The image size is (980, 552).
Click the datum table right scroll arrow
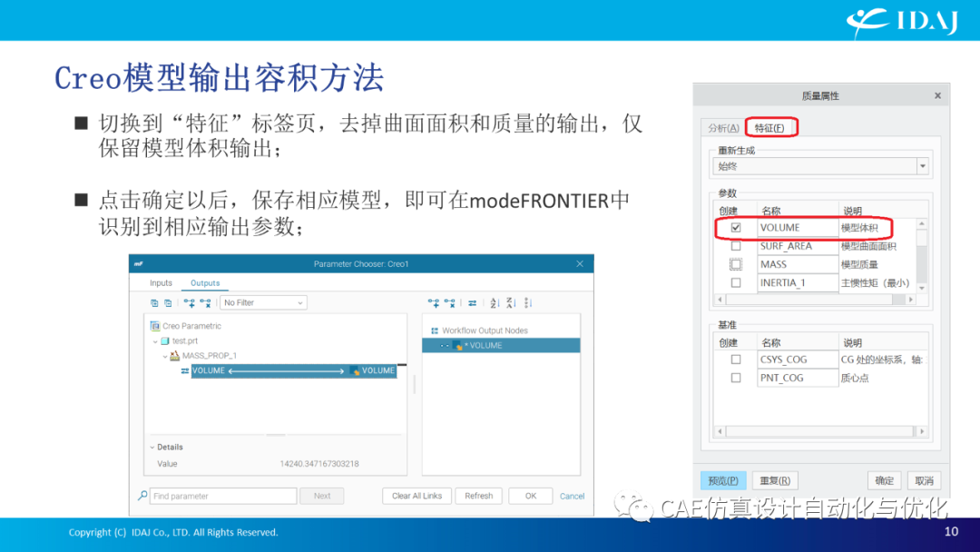922,431
